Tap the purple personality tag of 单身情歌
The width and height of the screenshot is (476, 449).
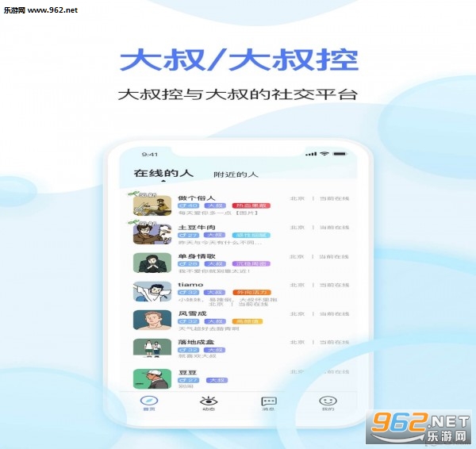click(251, 264)
